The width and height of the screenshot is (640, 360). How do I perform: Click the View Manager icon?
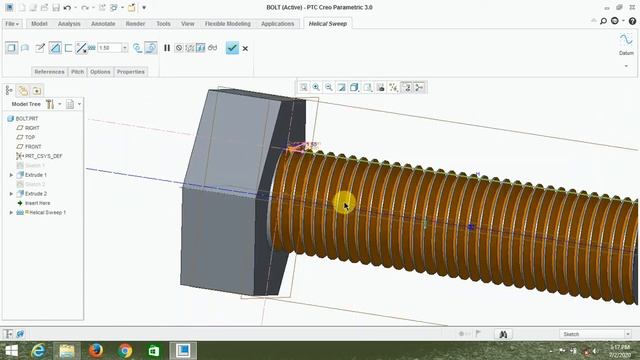(380, 87)
